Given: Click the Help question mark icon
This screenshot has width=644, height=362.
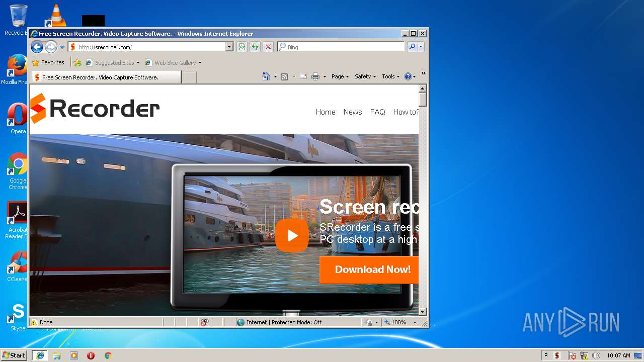Looking at the screenshot, I should click(x=408, y=76).
